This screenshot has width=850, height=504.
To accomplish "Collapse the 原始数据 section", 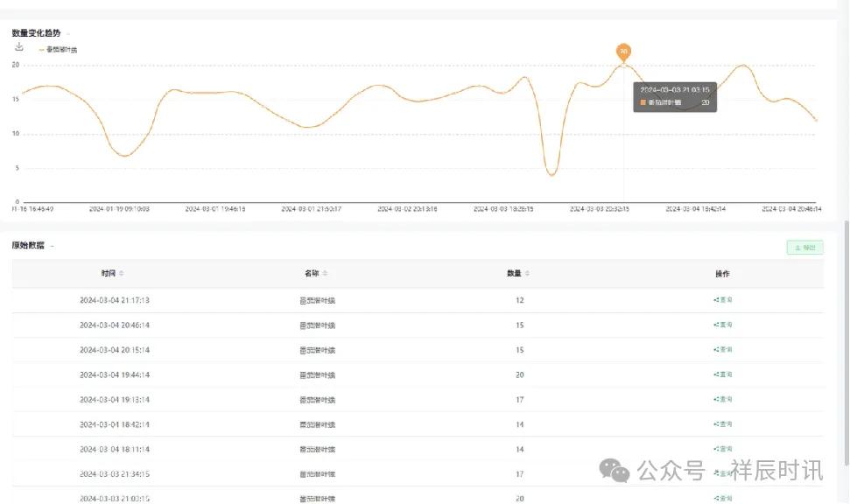I will pyautogui.click(x=52, y=246).
